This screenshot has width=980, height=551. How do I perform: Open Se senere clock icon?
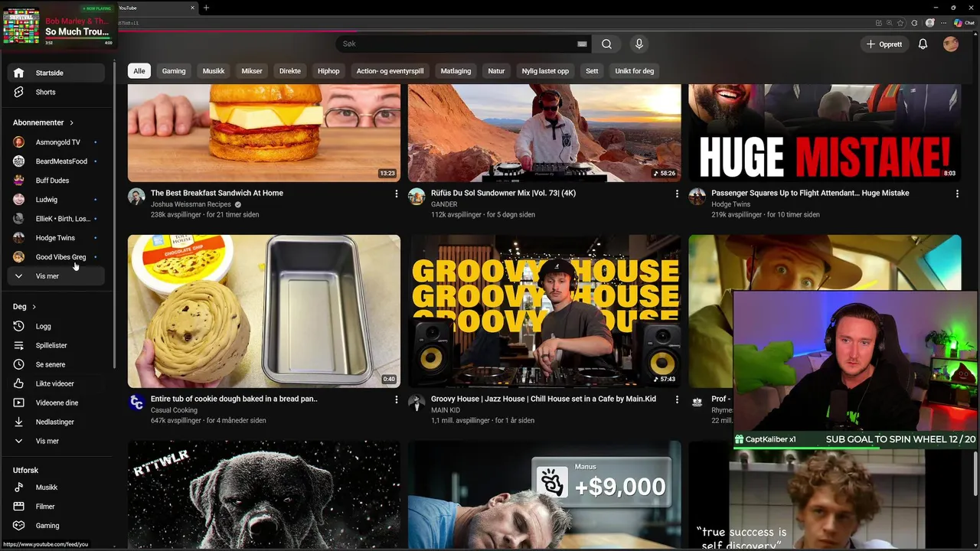(x=19, y=364)
